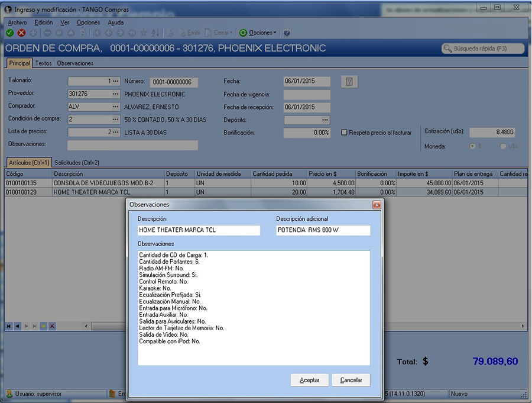This screenshot has width=532, height=403.
Task: Click the star favorites toolbar icon
Action: [x=144, y=33]
